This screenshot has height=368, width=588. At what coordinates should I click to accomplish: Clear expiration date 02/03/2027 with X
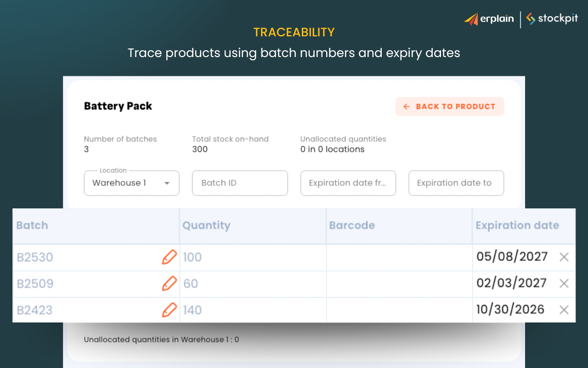tap(564, 283)
